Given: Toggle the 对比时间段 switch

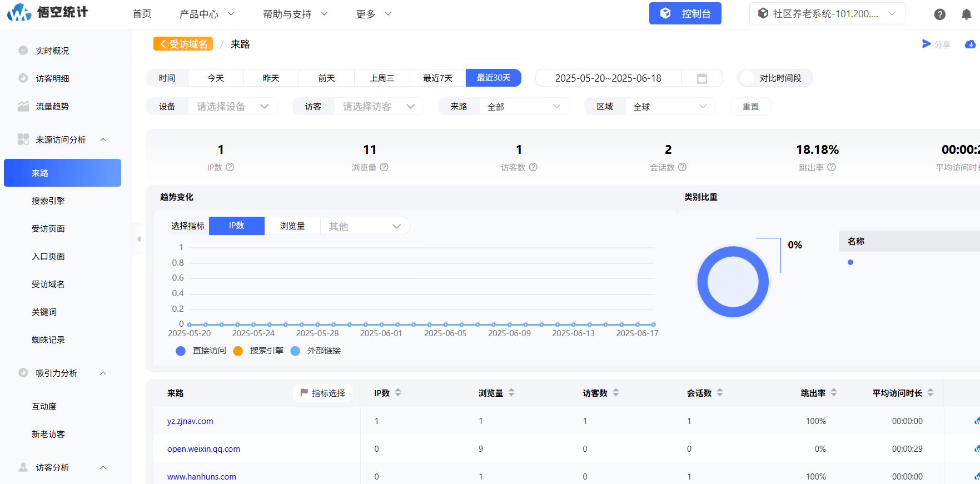Looking at the screenshot, I should pyautogui.click(x=748, y=78).
